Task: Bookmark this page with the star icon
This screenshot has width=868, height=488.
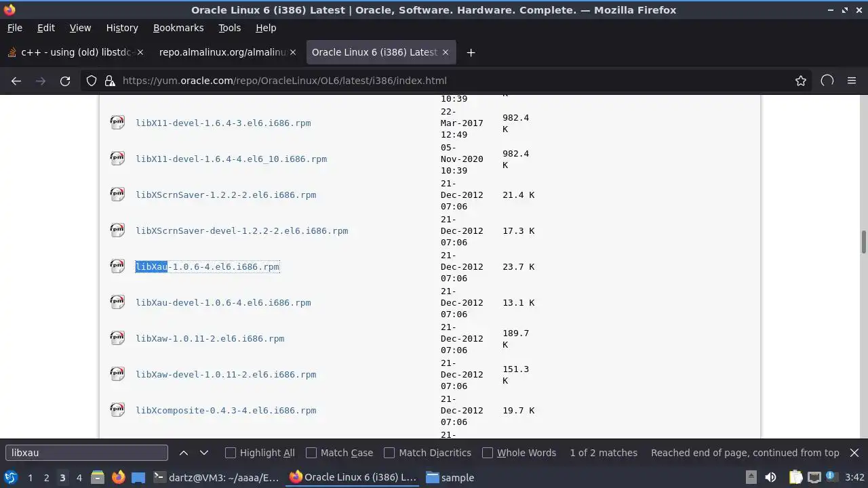Action: click(x=801, y=81)
